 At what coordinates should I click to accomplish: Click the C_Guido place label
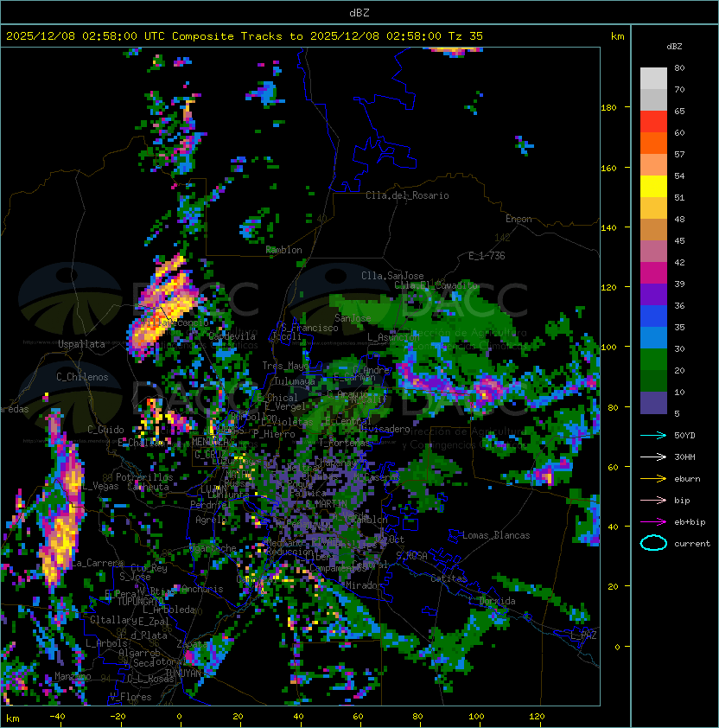point(105,430)
